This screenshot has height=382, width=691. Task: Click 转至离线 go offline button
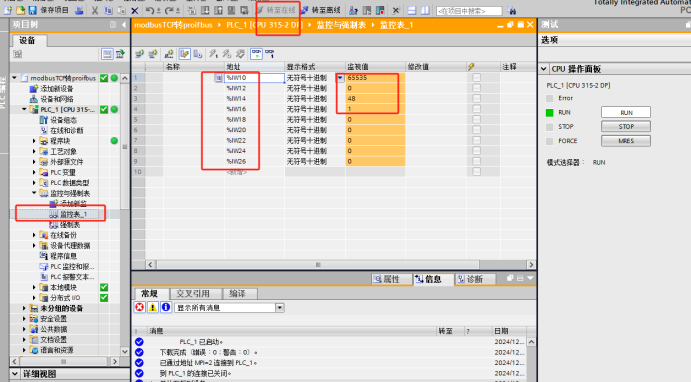[321, 10]
